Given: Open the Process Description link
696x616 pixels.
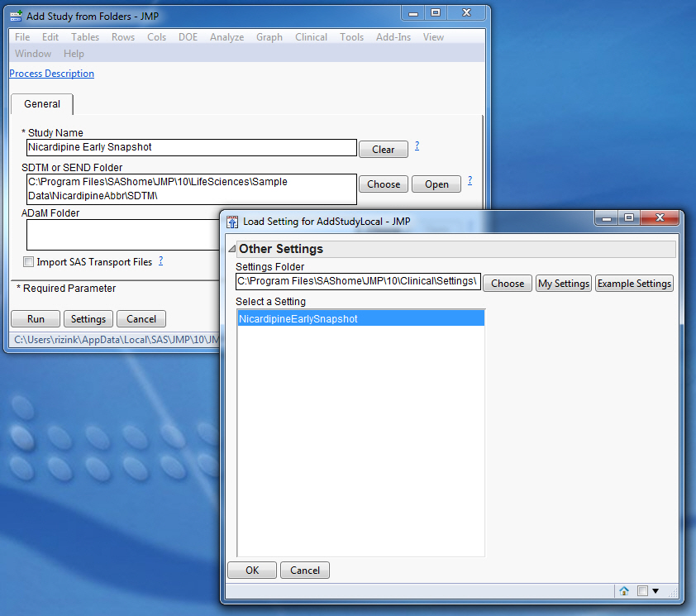Looking at the screenshot, I should 51,74.
